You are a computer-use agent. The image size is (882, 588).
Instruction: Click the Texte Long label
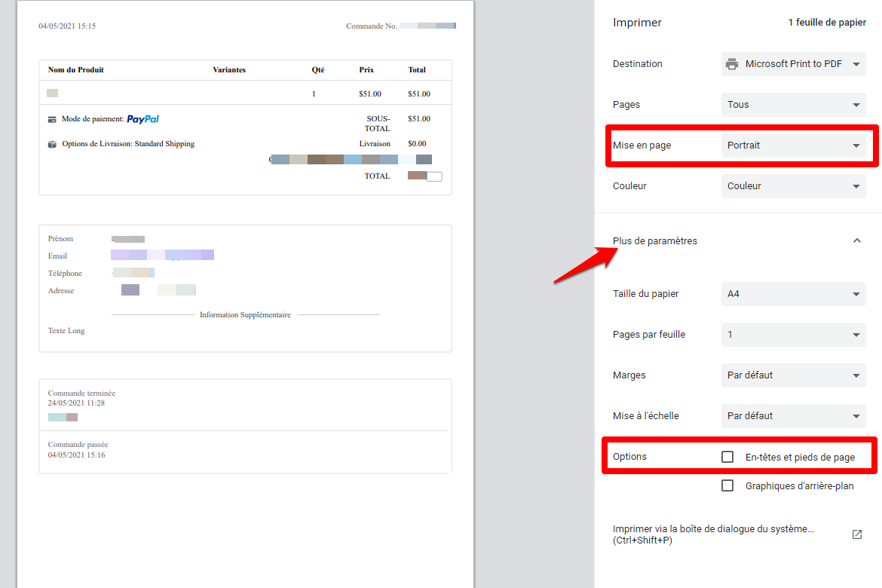(x=66, y=331)
